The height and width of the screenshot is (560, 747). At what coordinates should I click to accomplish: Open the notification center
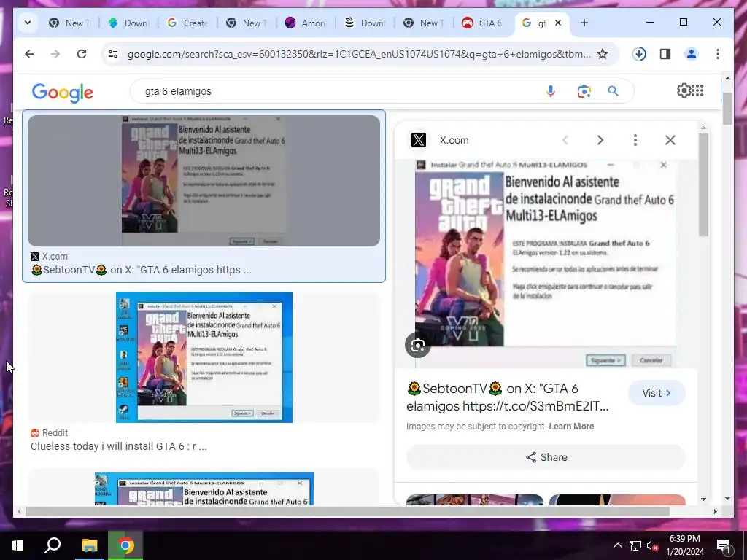724,545
